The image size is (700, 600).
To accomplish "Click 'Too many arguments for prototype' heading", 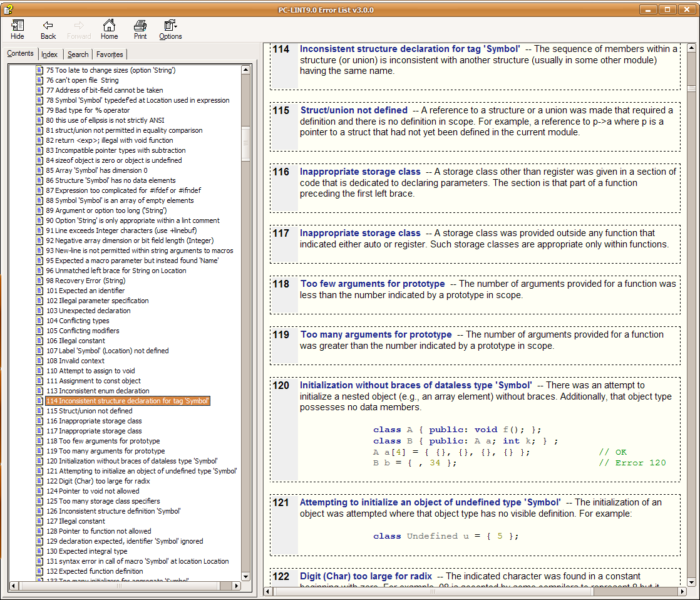I will point(376,335).
